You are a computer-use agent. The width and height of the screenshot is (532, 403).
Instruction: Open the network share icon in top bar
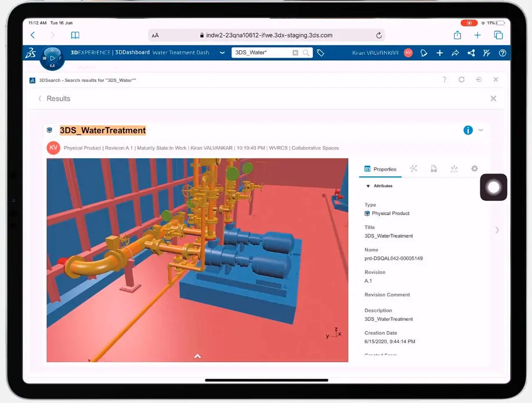(x=471, y=53)
